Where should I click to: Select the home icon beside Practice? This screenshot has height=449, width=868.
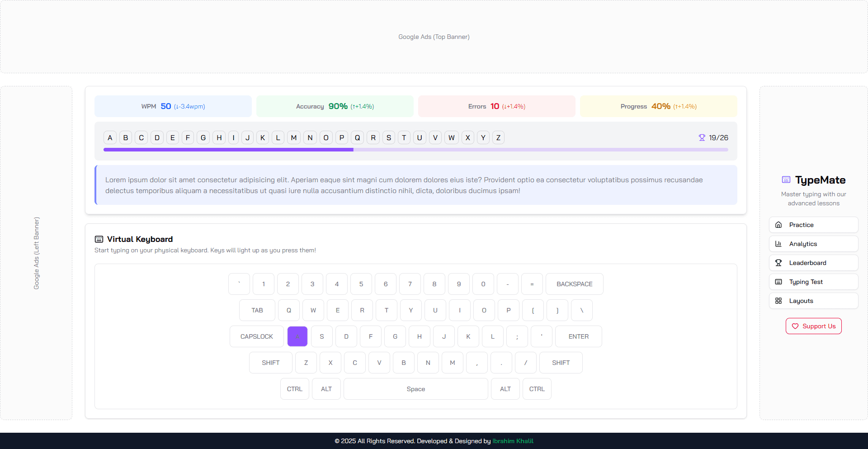pyautogui.click(x=778, y=225)
